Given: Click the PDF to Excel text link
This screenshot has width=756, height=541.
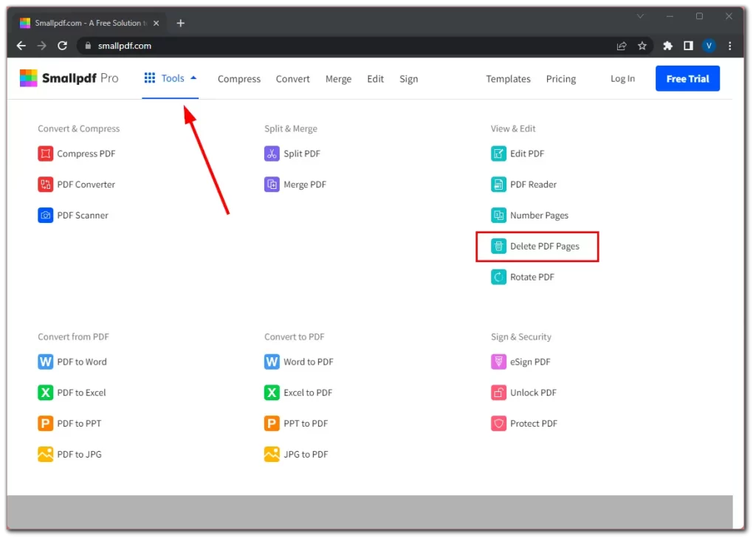Looking at the screenshot, I should pyautogui.click(x=81, y=393).
